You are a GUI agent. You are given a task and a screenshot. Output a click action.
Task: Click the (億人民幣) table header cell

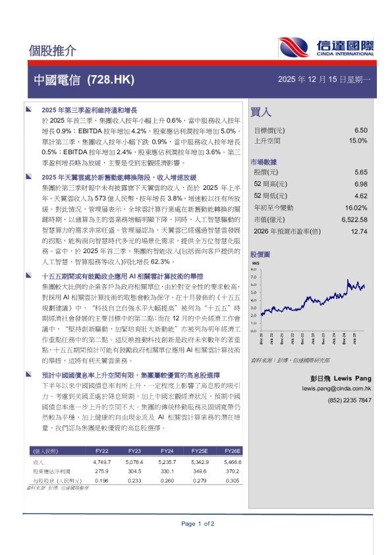45,452
